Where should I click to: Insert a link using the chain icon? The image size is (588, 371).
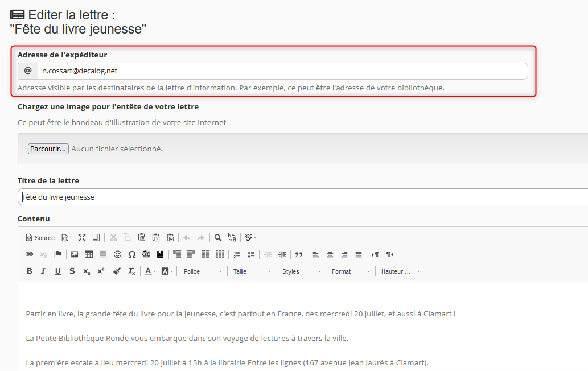point(30,254)
